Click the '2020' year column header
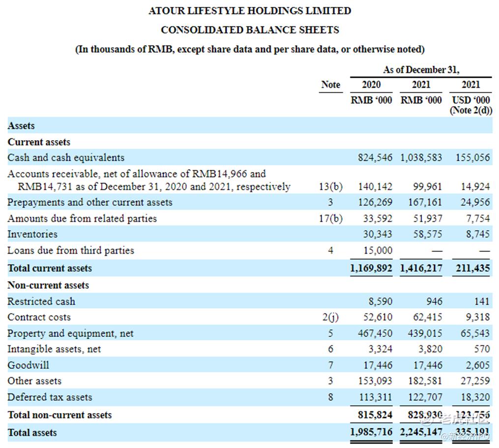Image resolution: width=499 pixels, height=448 pixels. (371, 85)
